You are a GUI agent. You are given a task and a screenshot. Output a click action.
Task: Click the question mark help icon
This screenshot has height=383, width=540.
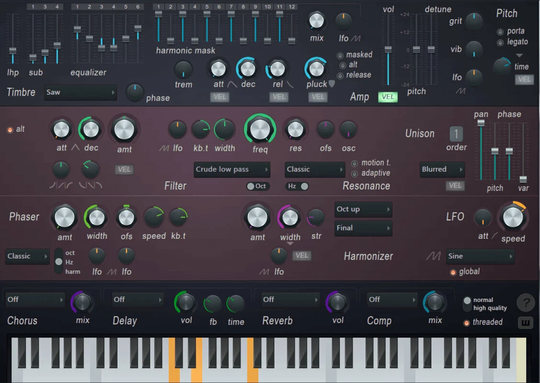[x=526, y=303]
